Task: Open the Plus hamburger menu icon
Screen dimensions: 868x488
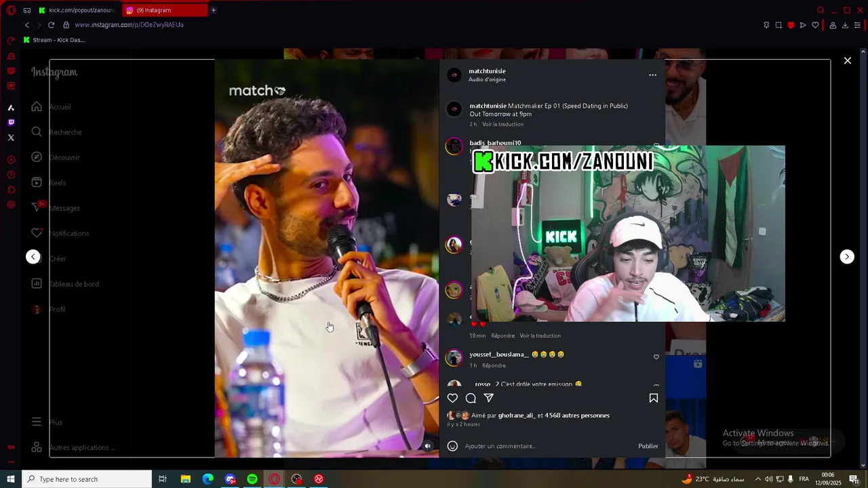Action: point(37,422)
